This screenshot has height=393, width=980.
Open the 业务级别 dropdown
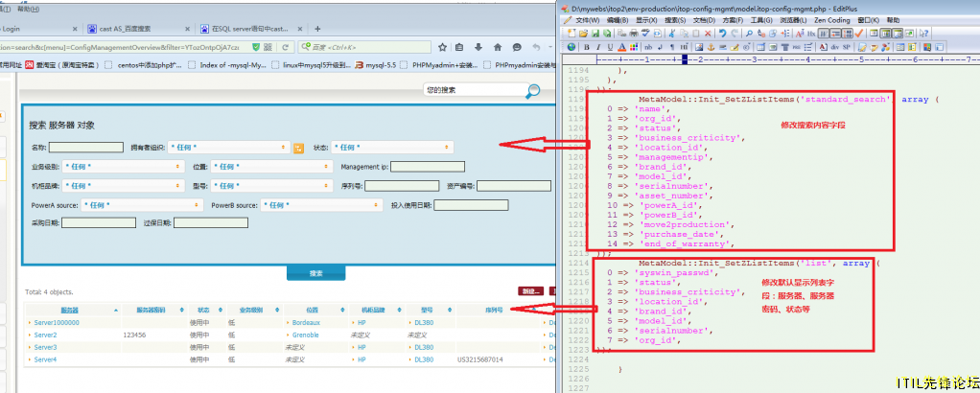[125, 167]
